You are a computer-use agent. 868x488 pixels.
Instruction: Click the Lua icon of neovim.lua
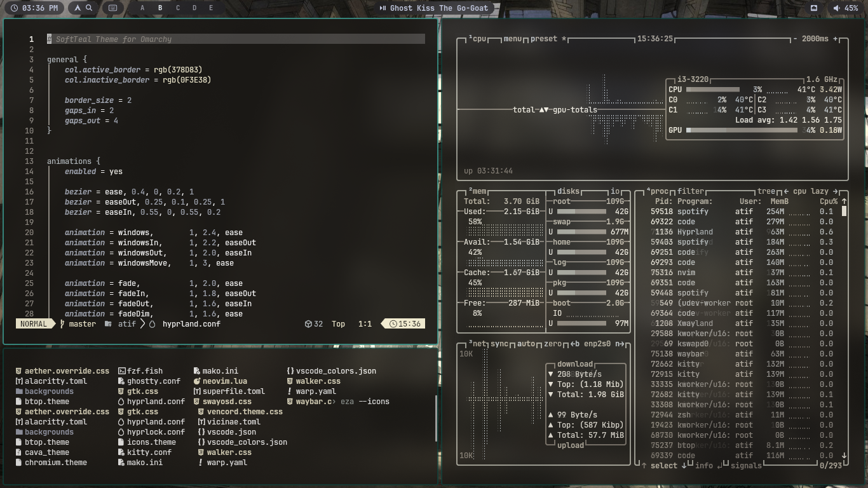[197, 381]
